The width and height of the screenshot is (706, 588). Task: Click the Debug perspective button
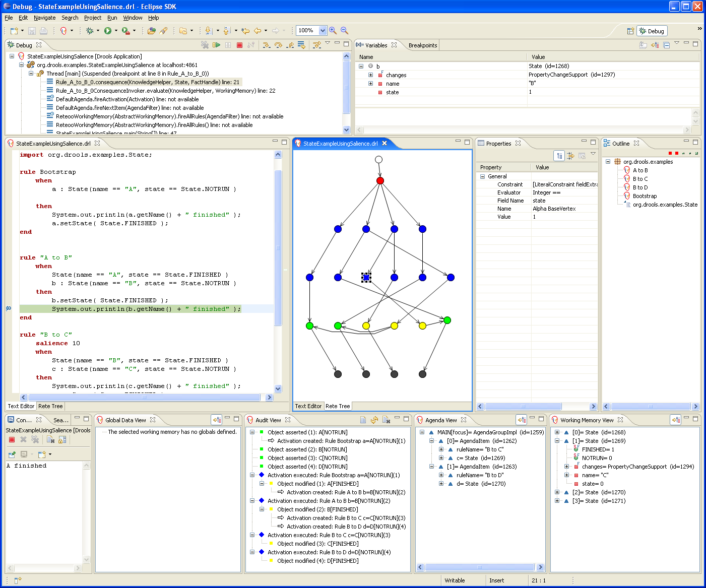tap(652, 31)
